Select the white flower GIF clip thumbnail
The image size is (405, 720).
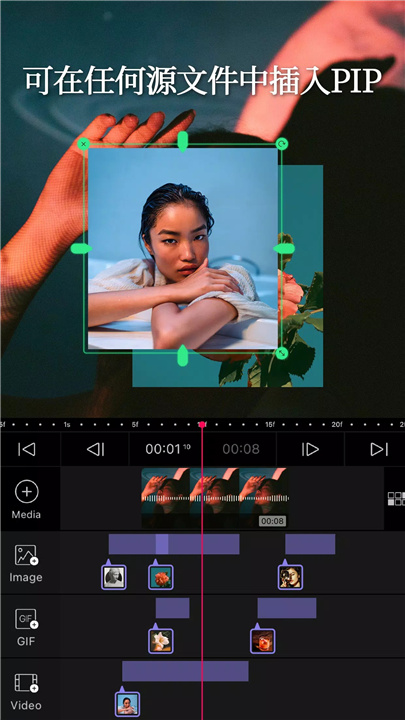(x=161, y=641)
